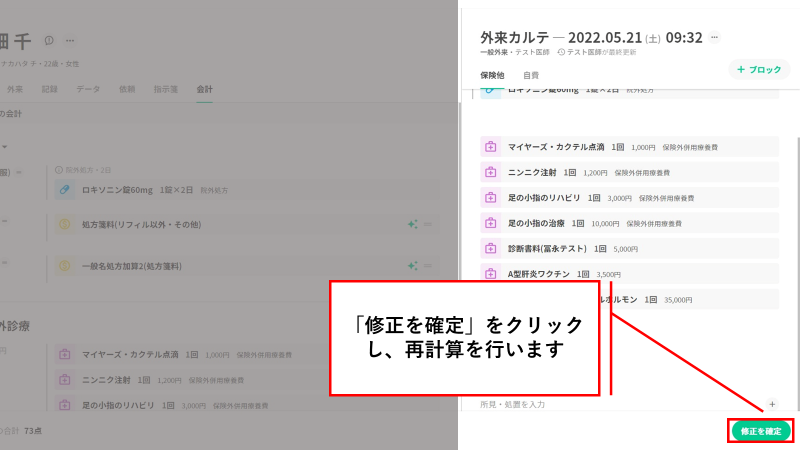Click the history clock icon by テスト医師が最終更新
Image resolution: width=800 pixels, height=450 pixels.
[x=561, y=52]
